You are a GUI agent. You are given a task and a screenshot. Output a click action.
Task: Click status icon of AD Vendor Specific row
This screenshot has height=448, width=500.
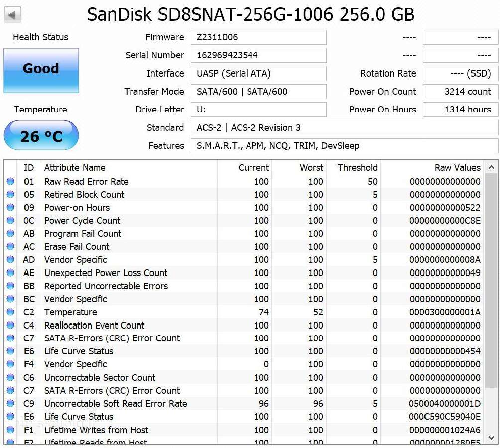click(10, 260)
